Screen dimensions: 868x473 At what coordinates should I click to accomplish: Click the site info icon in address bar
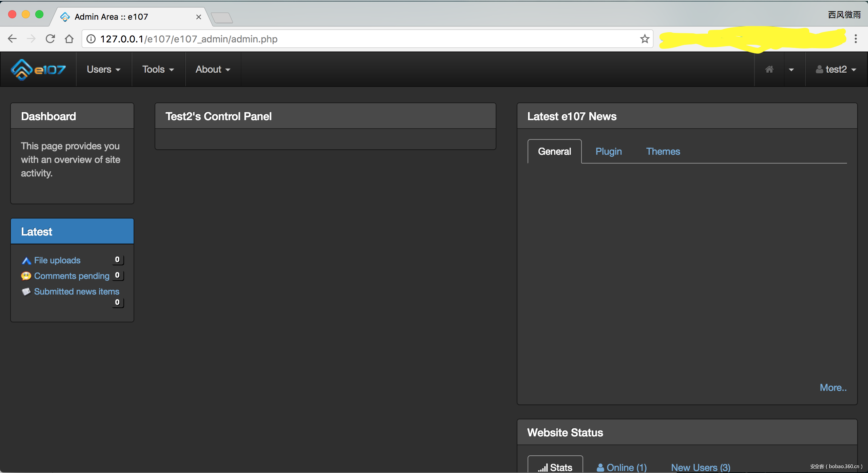pyautogui.click(x=91, y=39)
